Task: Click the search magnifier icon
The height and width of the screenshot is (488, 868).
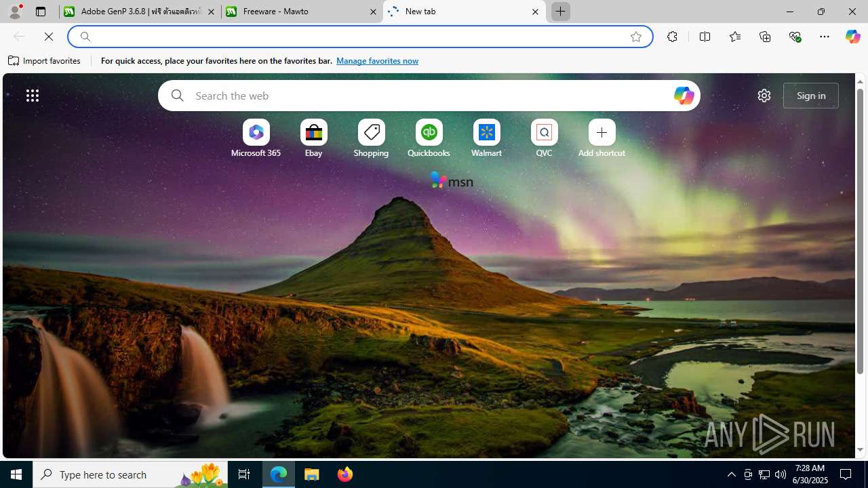Action: pos(177,96)
